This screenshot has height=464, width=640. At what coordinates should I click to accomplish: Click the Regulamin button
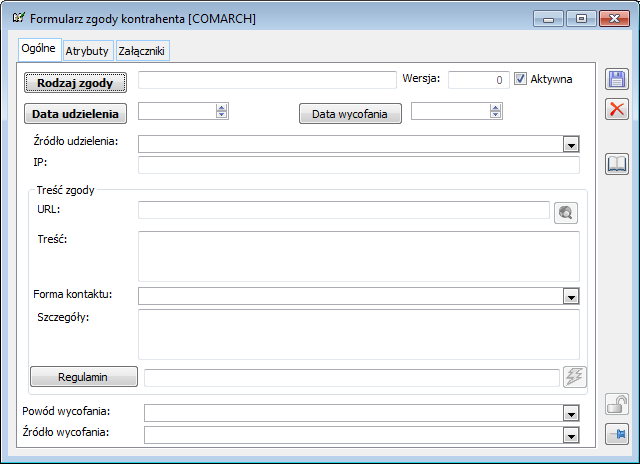click(x=84, y=376)
